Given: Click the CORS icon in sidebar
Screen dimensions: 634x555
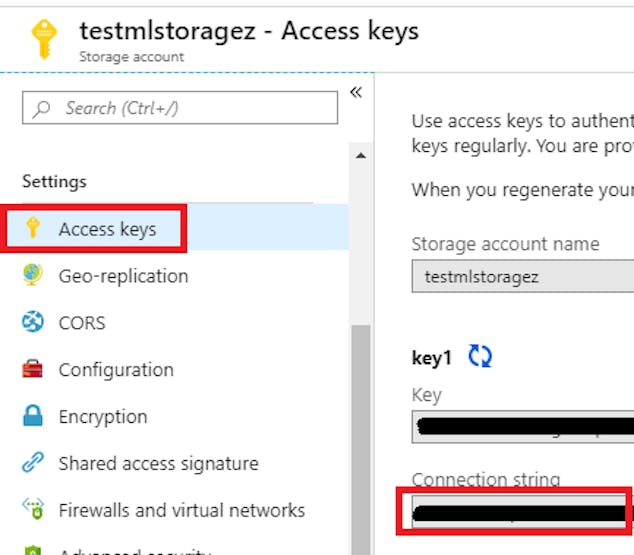Looking at the screenshot, I should coord(32,322).
